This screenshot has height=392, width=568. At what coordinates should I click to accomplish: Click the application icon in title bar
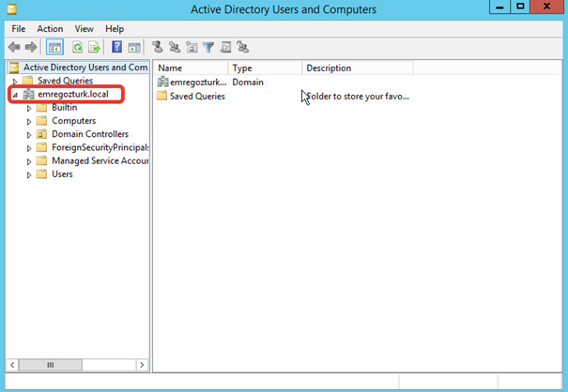11,9
